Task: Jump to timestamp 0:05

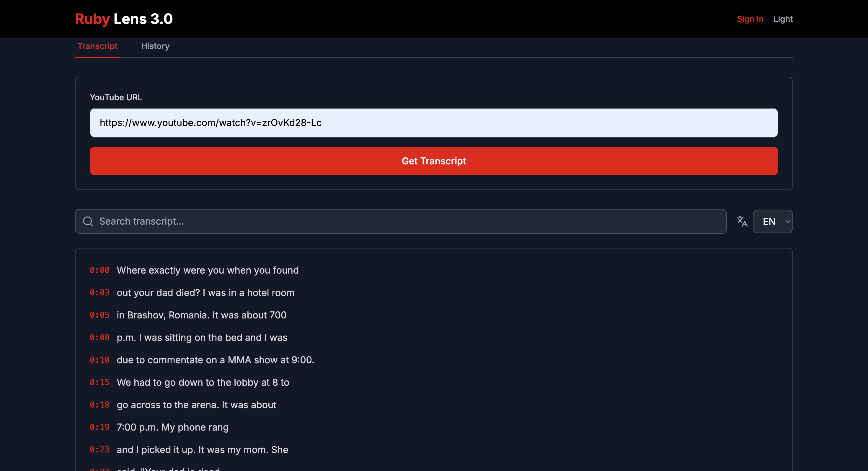Action: (x=99, y=315)
